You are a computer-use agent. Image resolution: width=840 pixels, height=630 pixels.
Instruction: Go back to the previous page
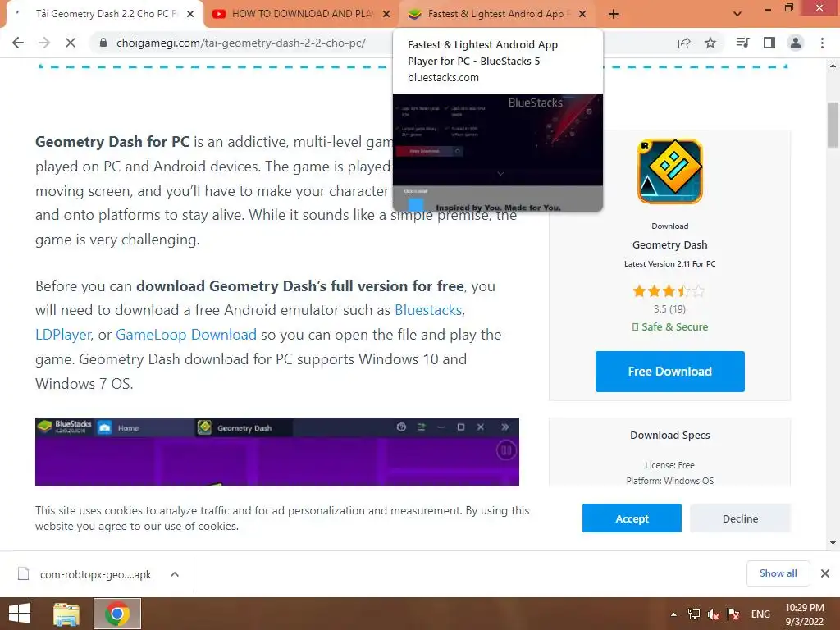tap(18, 43)
